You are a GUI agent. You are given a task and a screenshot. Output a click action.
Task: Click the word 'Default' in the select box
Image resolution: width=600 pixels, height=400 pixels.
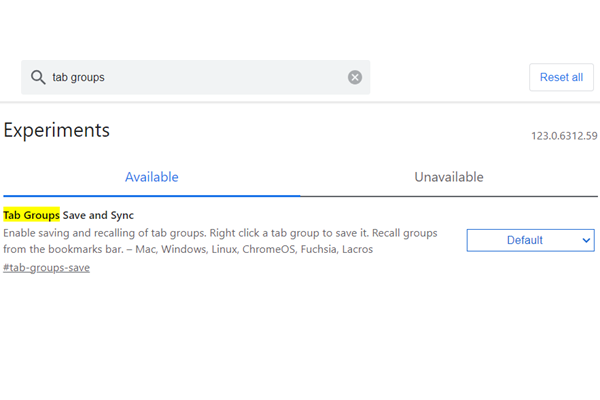click(x=524, y=240)
